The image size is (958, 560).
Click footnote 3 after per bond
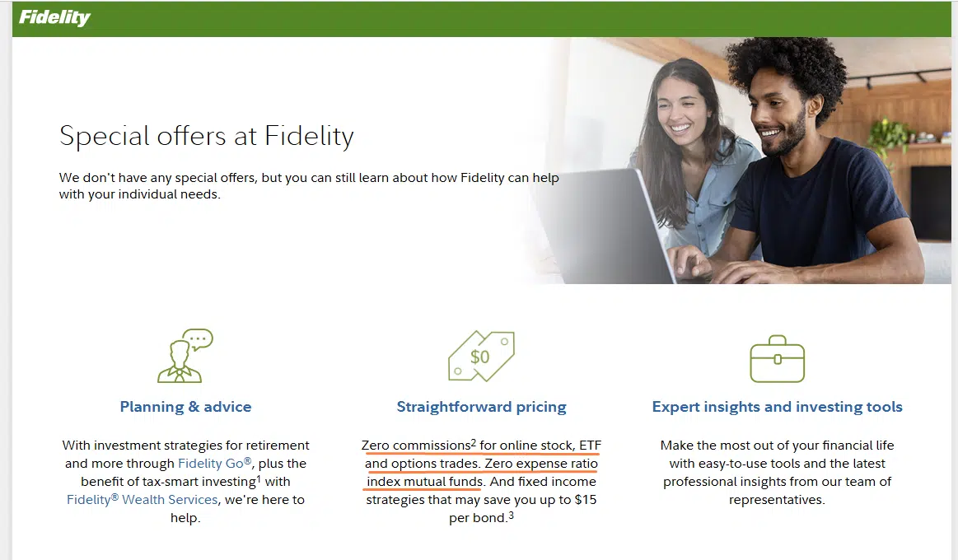point(512,515)
